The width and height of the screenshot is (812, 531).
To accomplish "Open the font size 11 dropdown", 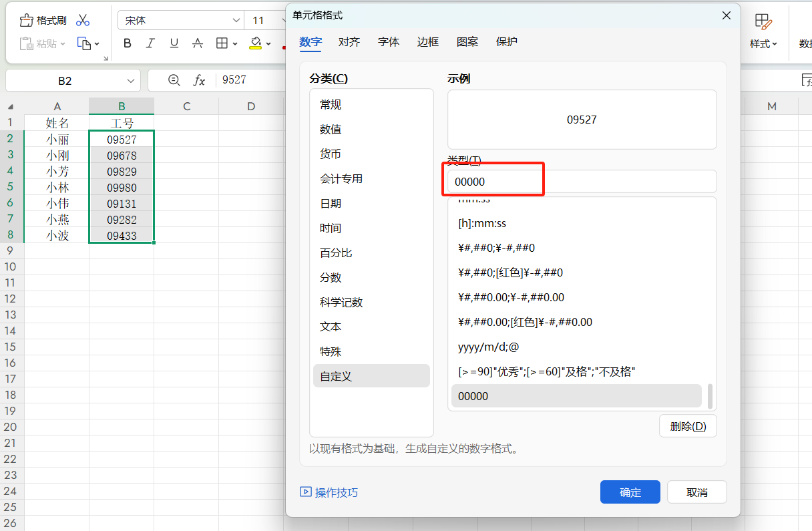I will point(264,20).
